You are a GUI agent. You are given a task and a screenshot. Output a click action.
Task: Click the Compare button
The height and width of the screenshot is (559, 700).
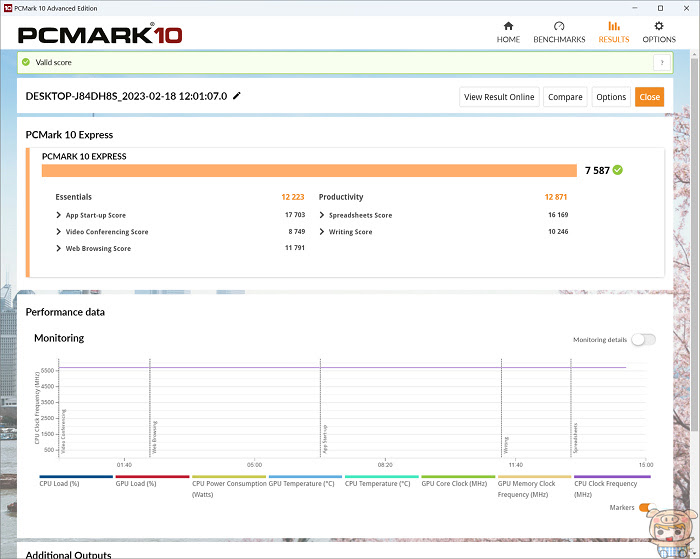coord(565,97)
